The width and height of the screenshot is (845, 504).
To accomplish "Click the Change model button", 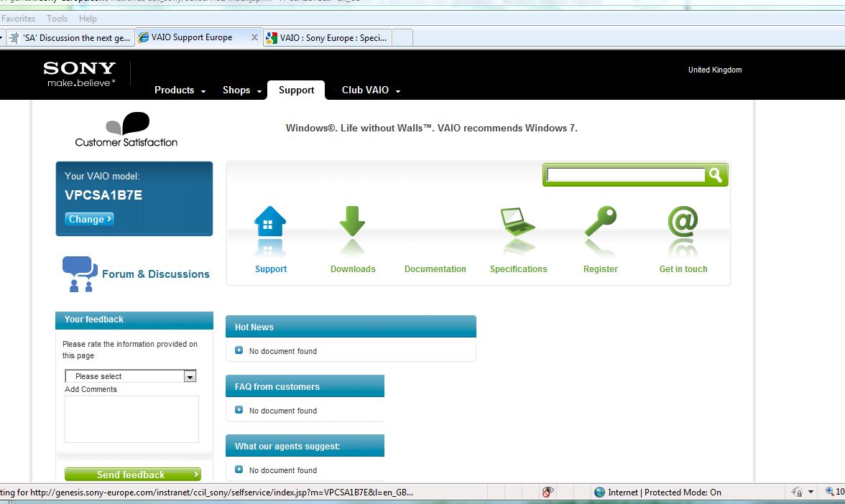I will [89, 219].
